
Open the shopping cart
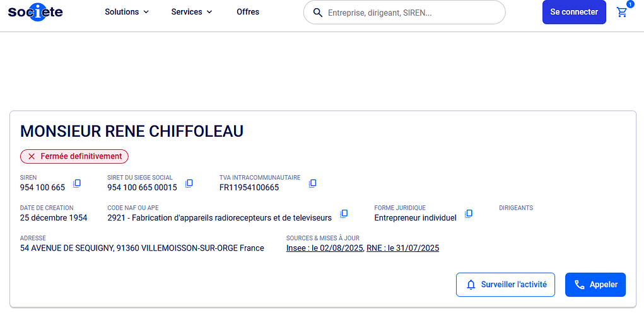pos(622,13)
